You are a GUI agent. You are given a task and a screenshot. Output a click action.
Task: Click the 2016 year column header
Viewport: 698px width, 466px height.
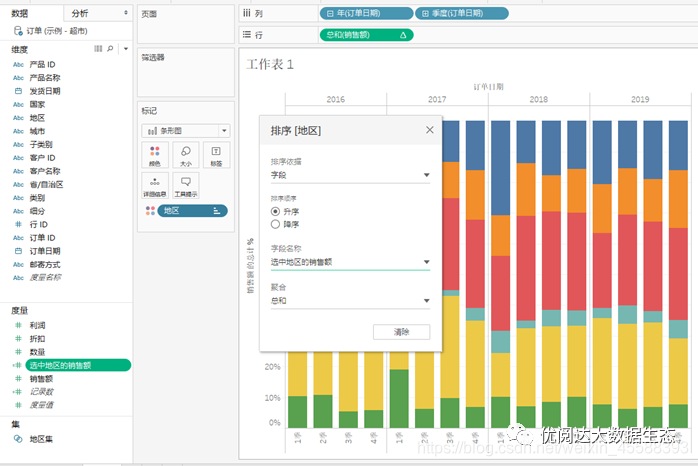[x=336, y=99]
